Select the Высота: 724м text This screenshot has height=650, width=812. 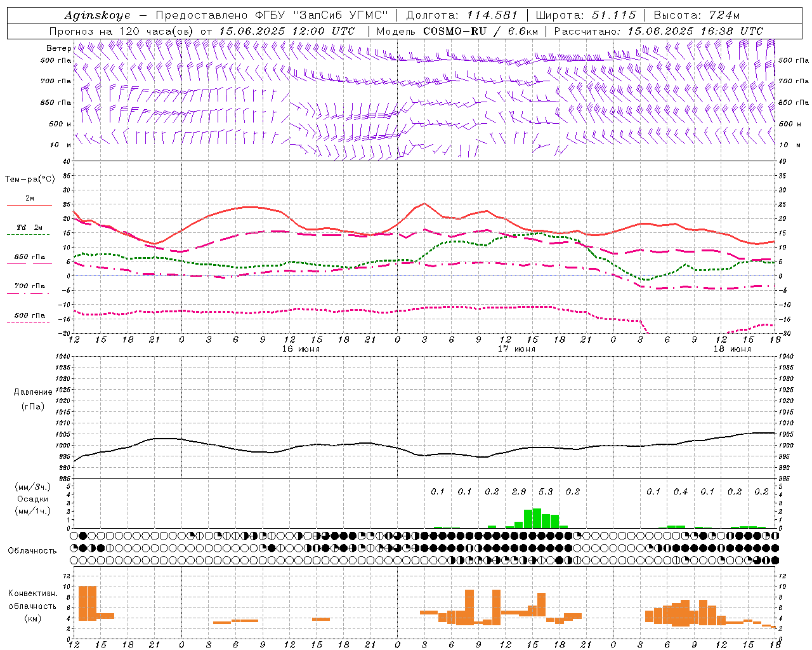coord(697,15)
